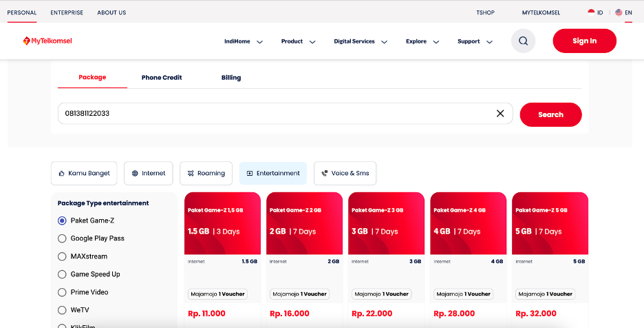Open the MYTELKOMSEL top link
644x328 pixels.
(541, 12)
